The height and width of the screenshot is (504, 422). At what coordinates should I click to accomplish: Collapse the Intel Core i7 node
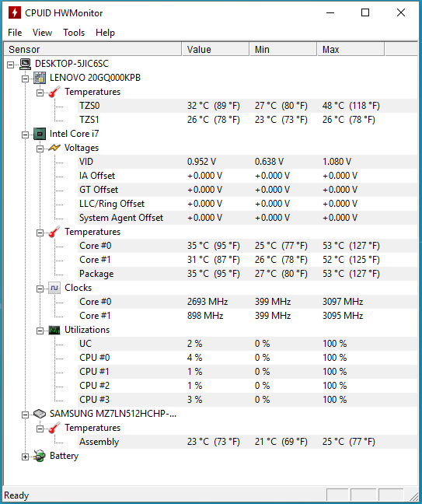click(25, 135)
